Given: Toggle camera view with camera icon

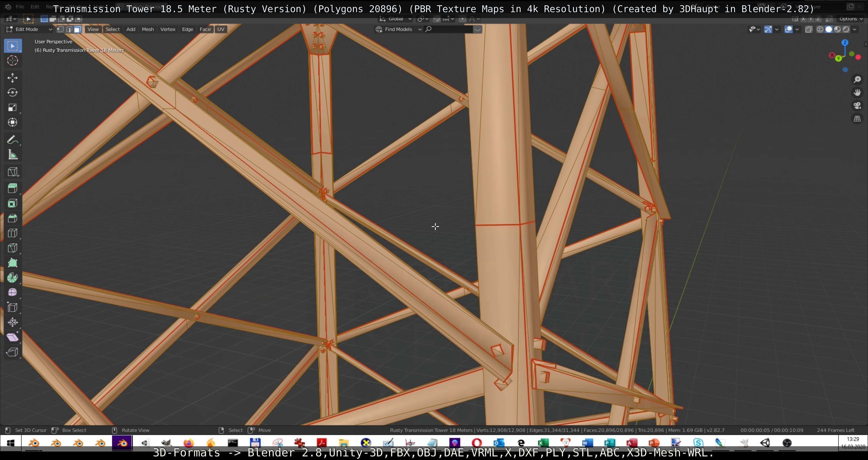Looking at the screenshot, I should [857, 105].
